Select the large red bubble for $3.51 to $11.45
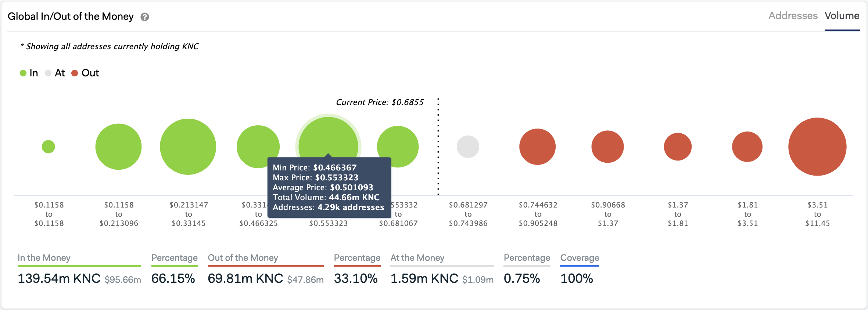 [817, 147]
